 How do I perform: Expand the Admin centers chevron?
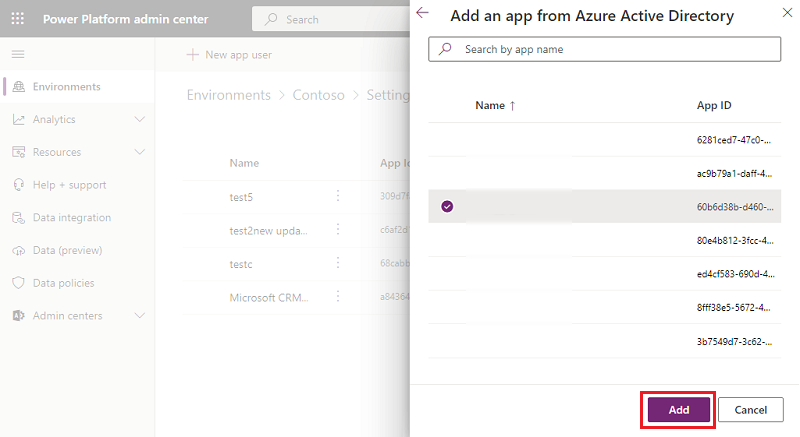coord(139,316)
